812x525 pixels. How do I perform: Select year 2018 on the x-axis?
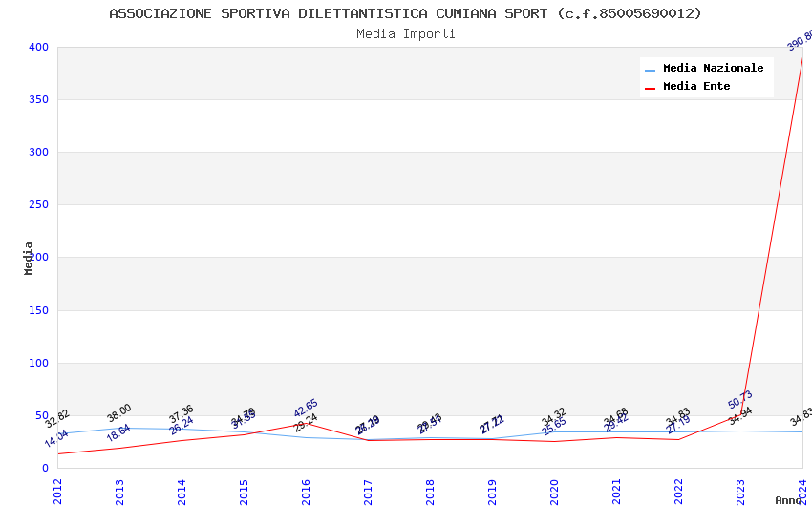[430, 492]
